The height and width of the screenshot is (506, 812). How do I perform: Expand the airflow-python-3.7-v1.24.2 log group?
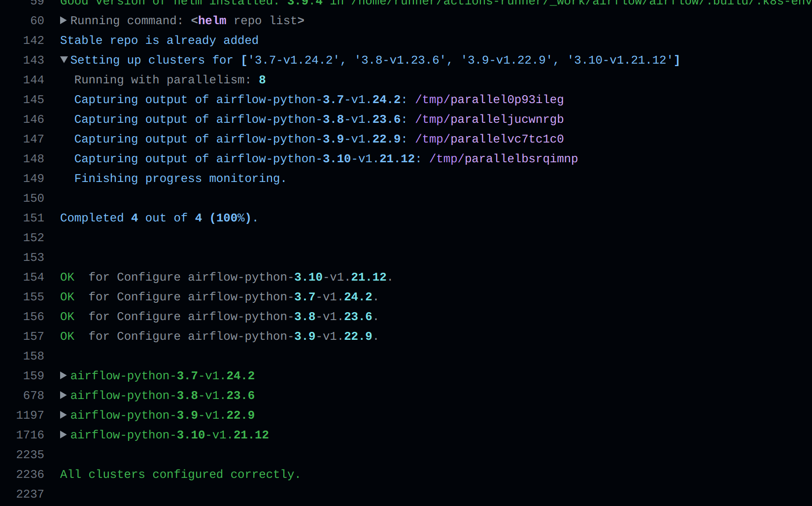click(64, 375)
